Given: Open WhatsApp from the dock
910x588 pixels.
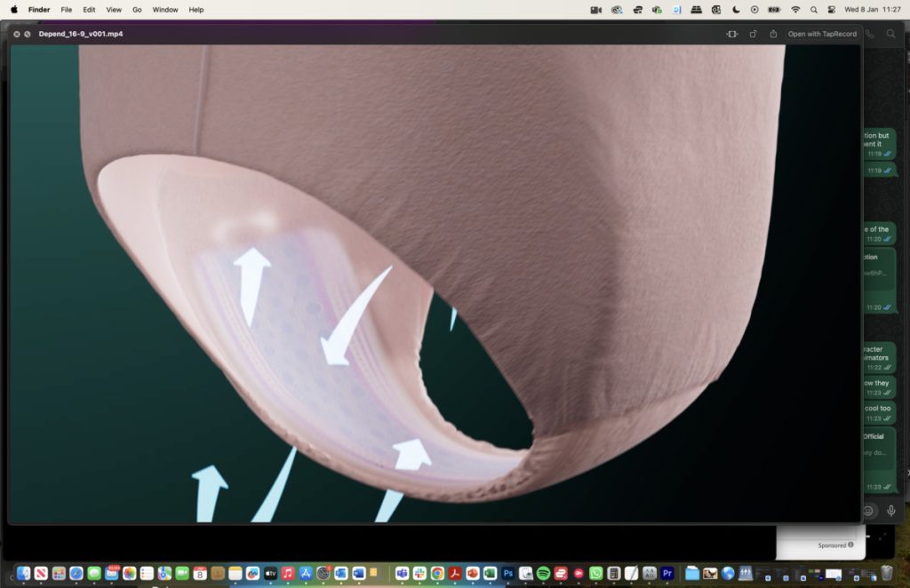Looking at the screenshot, I should point(595,574).
